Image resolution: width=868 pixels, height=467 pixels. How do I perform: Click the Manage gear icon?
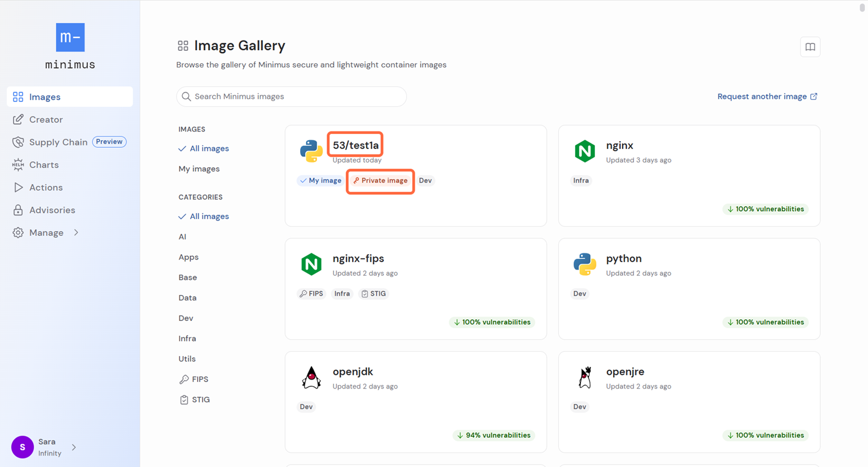tap(18, 233)
